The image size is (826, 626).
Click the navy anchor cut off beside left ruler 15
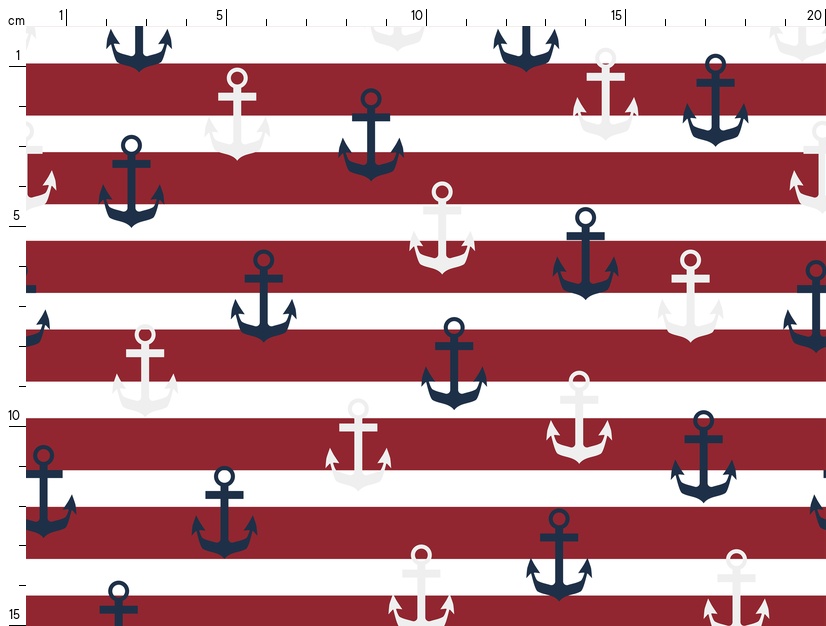coord(118,603)
